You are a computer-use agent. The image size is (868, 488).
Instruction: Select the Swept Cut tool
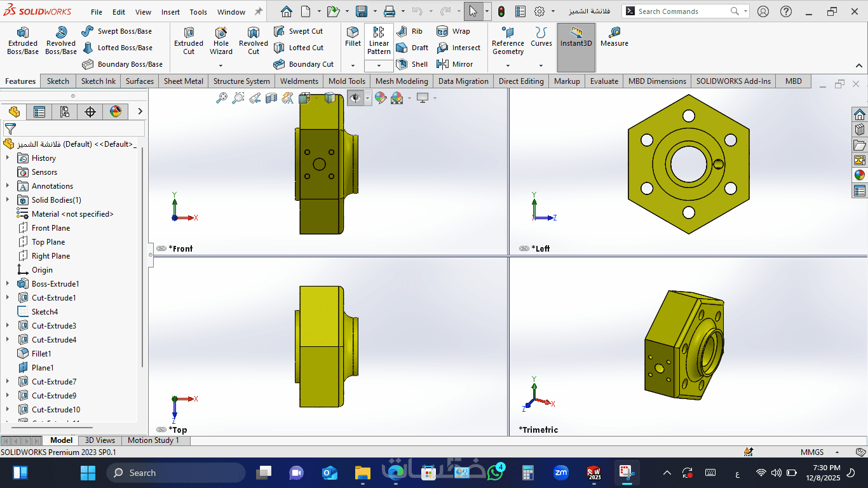click(x=298, y=31)
